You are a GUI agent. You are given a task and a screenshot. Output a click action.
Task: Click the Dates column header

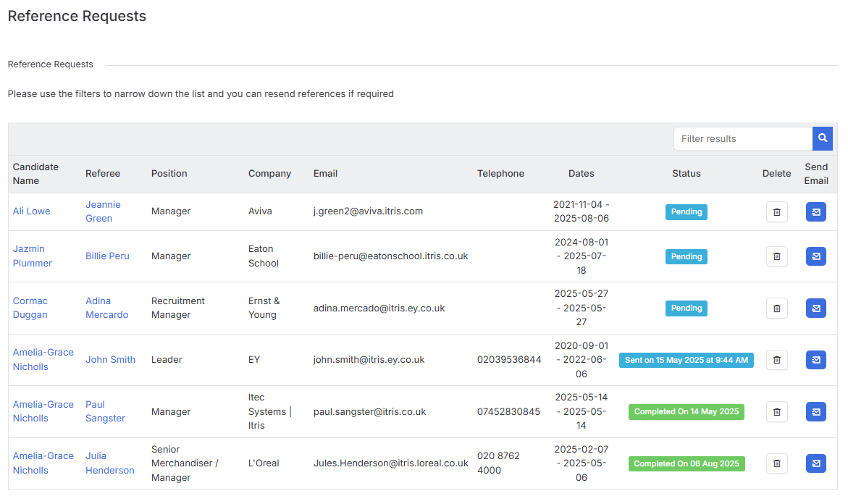(x=581, y=174)
